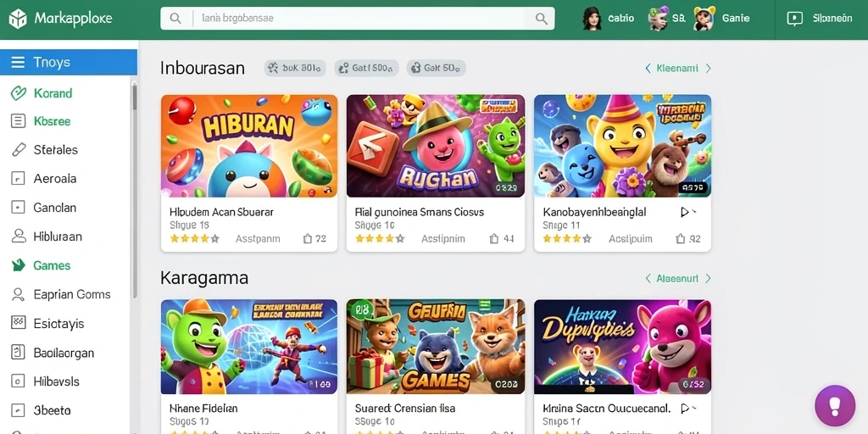Select the Korand tag icon in sidebar
868x434 pixels.
pyautogui.click(x=19, y=93)
